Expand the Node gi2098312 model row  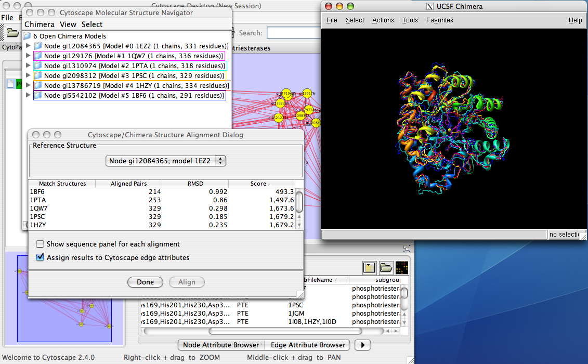point(28,75)
